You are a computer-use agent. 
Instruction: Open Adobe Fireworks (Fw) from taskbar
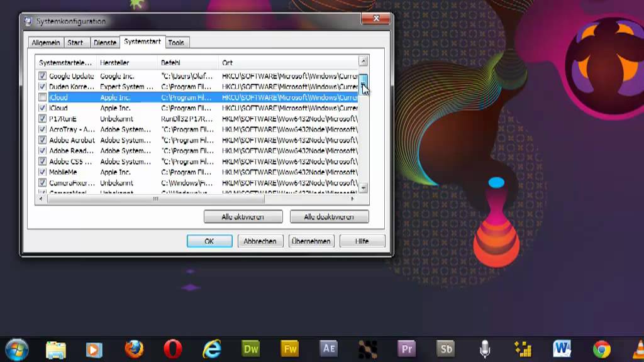(289, 349)
